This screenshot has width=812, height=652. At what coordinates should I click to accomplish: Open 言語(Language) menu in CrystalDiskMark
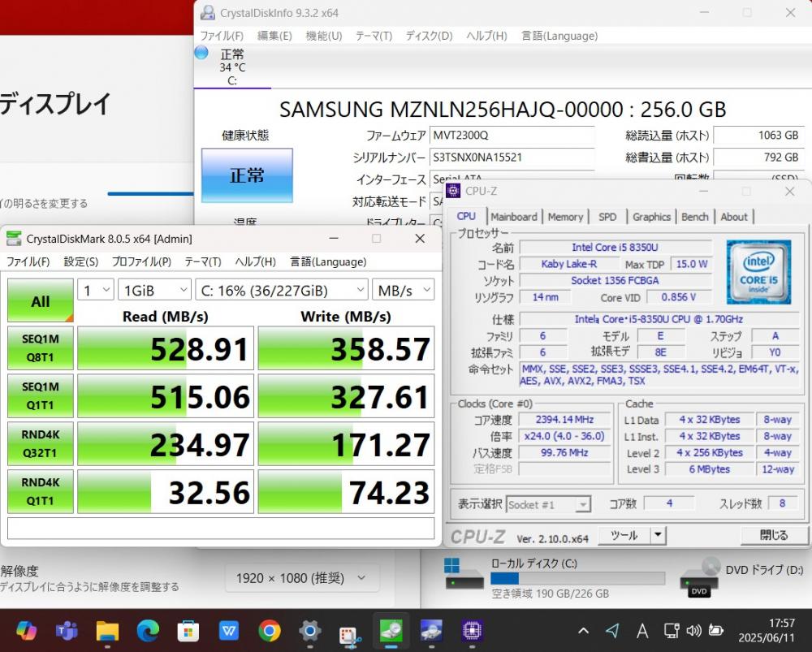pyautogui.click(x=328, y=262)
